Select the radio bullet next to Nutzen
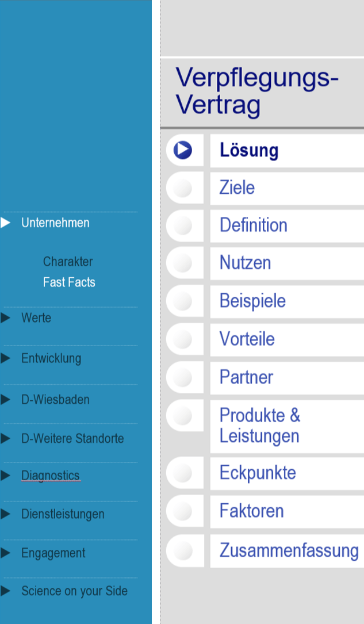 (x=183, y=263)
